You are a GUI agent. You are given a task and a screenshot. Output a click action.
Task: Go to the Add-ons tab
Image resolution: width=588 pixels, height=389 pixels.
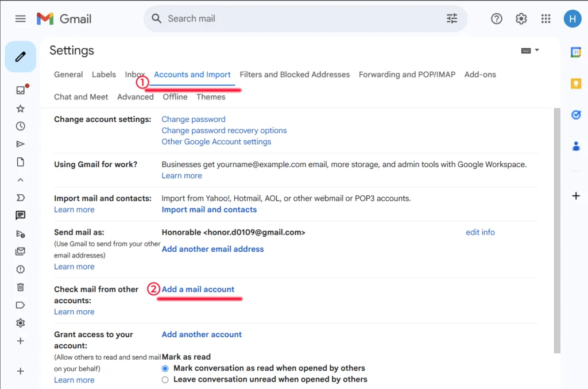480,75
